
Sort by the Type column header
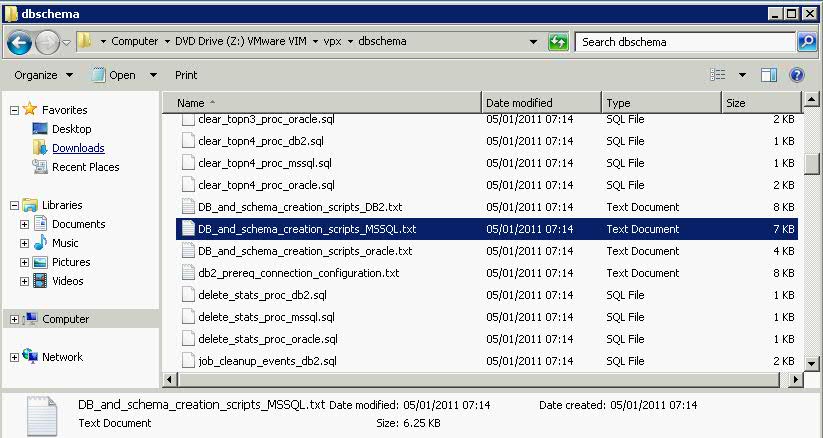tap(662, 103)
